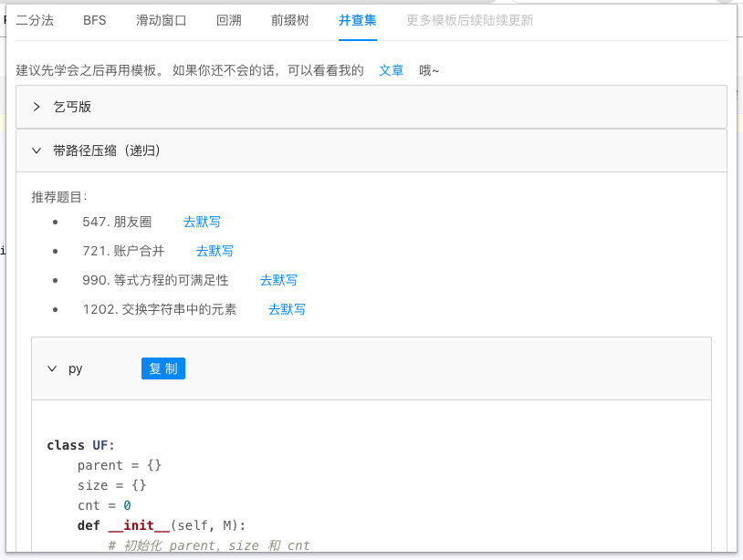Image resolution: width=743 pixels, height=560 pixels.
Task: Click the disabled 更多模板后续陆续更新 tab
Action: 469,20
